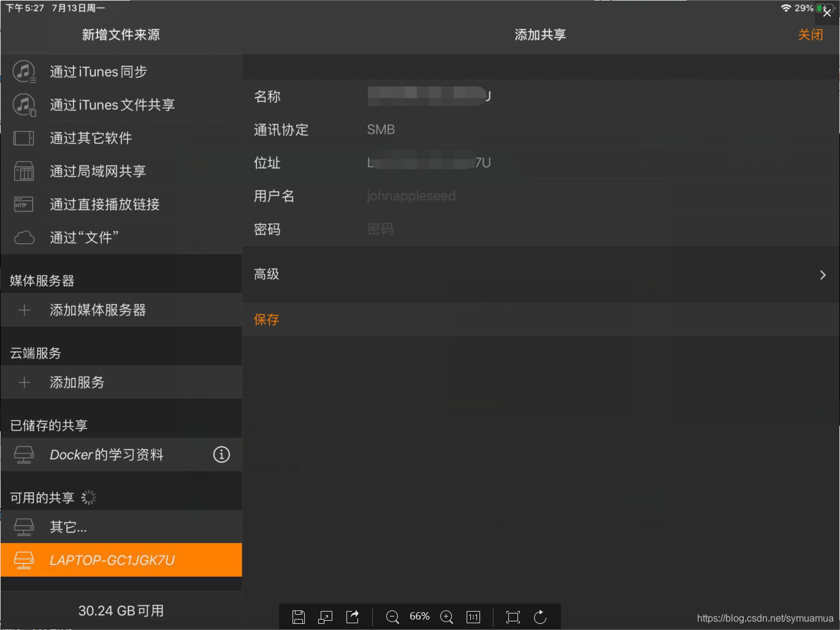
Task: Click the open-in-new-window icon in viewer toolbar
Action: coord(325,617)
